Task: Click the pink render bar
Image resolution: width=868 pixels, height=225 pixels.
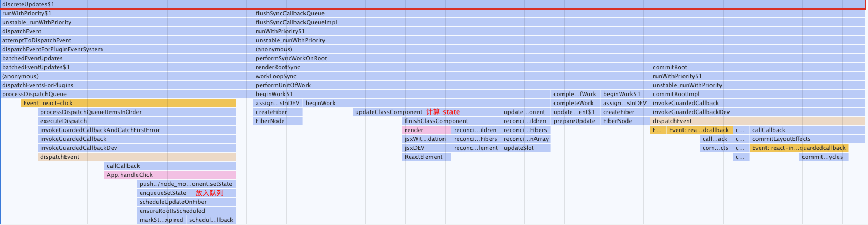Action: coord(427,130)
